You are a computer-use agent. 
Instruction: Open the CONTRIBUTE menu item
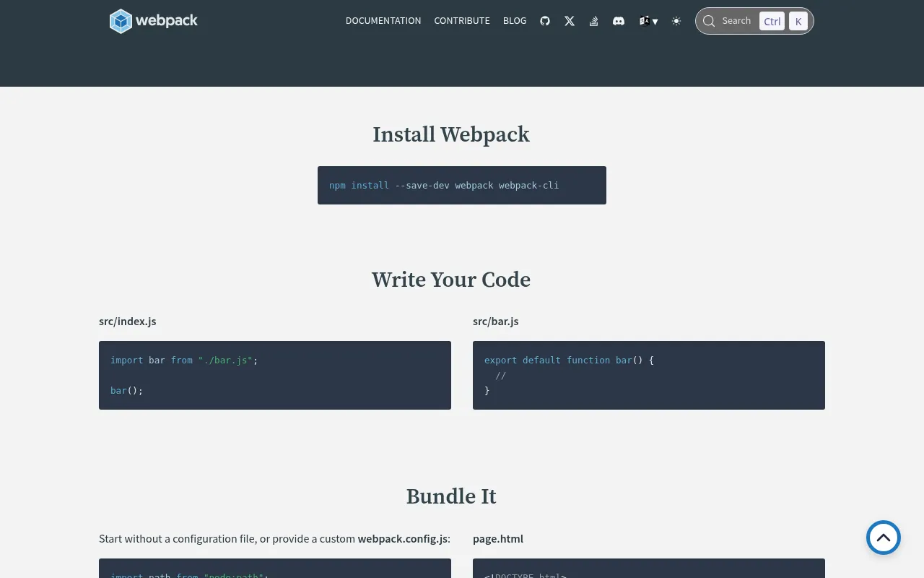click(x=462, y=21)
